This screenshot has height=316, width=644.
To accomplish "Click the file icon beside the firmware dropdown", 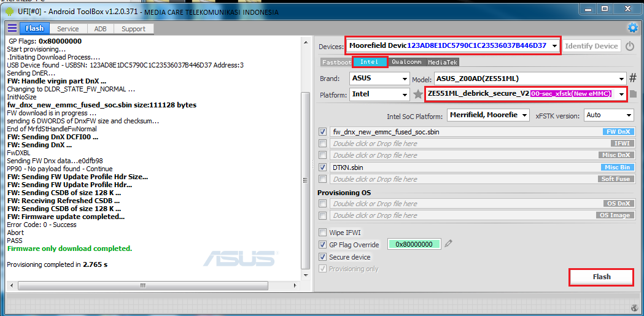I will (x=633, y=94).
